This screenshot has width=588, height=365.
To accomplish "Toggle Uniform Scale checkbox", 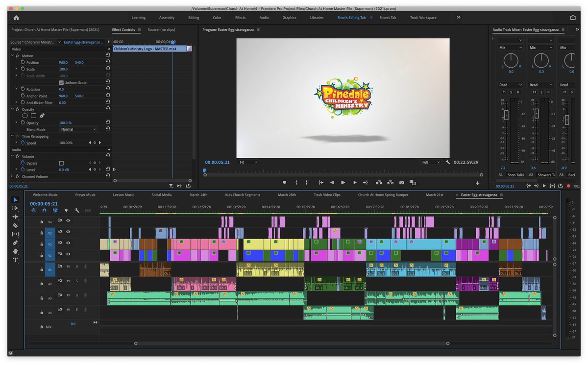I will coord(61,83).
